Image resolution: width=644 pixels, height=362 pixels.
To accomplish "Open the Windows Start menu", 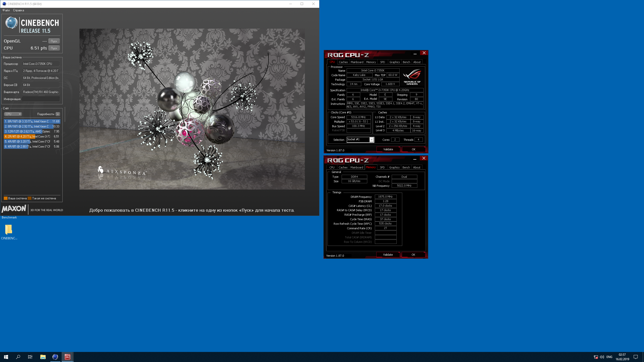I will 6,357.
